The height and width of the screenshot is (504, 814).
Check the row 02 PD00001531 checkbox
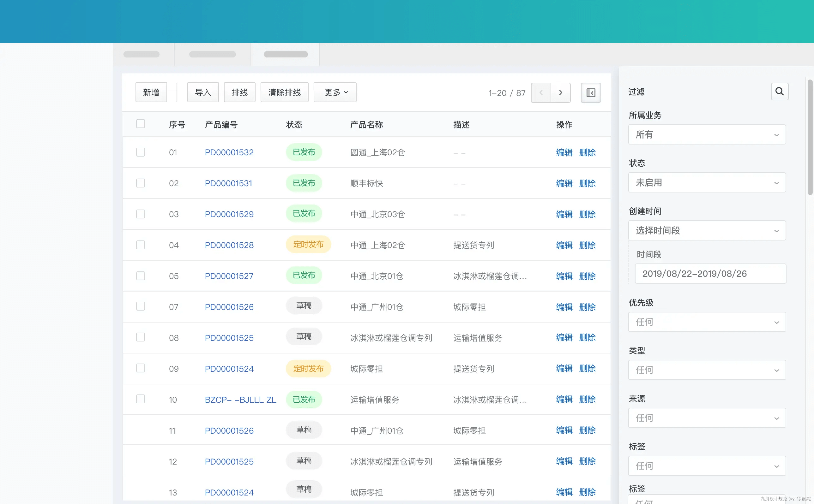coord(141,183)
